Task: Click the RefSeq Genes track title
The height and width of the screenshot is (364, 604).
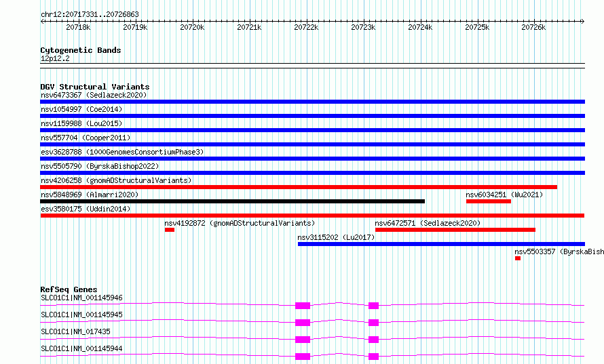Action: [69, 289]
